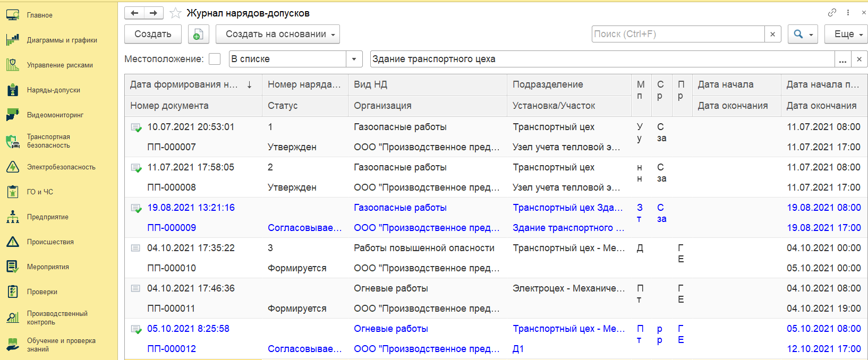Open Обучение и проверка знаний icon
Viewport: 868px width, 360px height.
point(13,345)
